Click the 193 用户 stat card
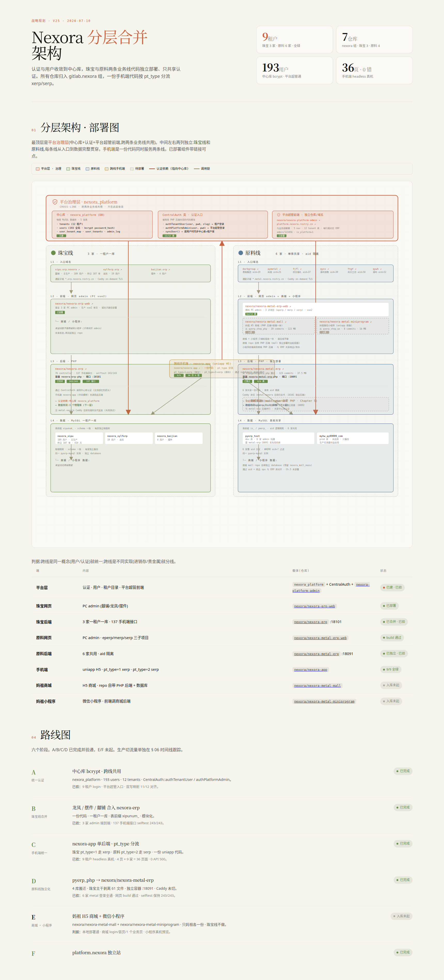The height and width of the screenshot is (980, 444). point(294,70)
